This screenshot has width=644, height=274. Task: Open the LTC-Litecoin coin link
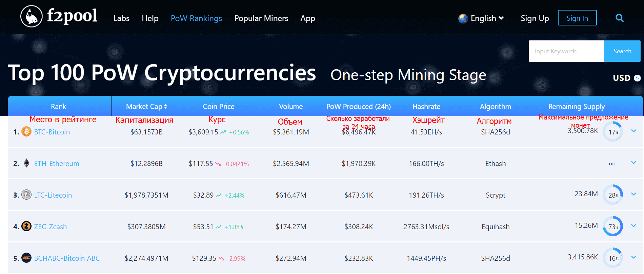coord(53,195)
